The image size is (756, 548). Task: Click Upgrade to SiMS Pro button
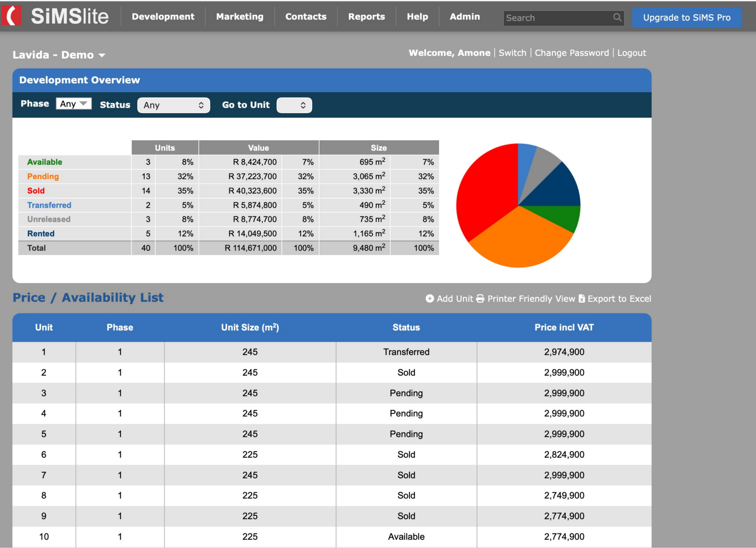click(687, 17)
